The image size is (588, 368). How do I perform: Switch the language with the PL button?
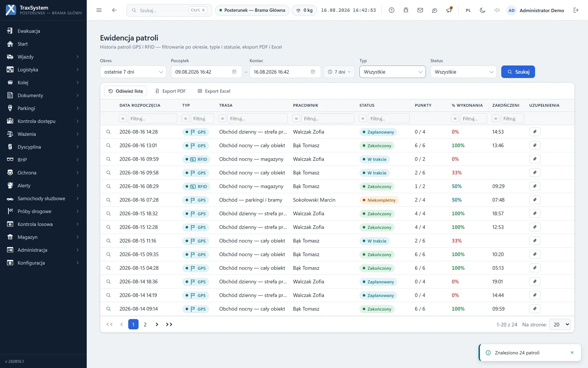468,10
